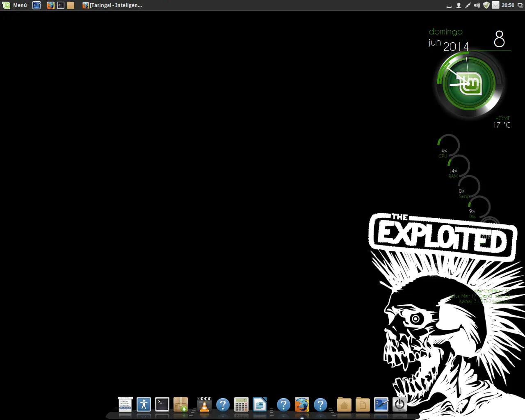Launch LibreOffice Writer from the dock
Screen dimensions: 525x420
coord(260,405)
